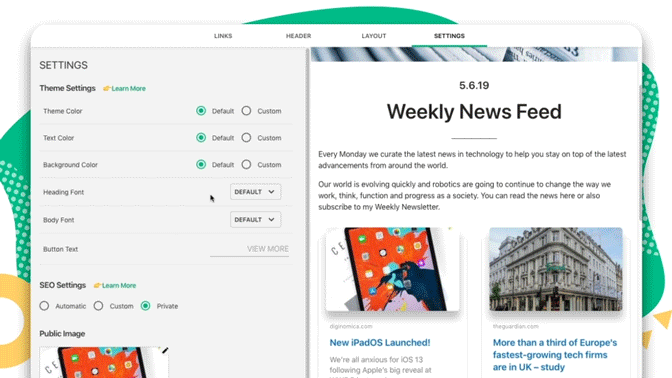Open the New iPadOS Launched! article link
Screen dimensions: 672x378
coord(380,343)
